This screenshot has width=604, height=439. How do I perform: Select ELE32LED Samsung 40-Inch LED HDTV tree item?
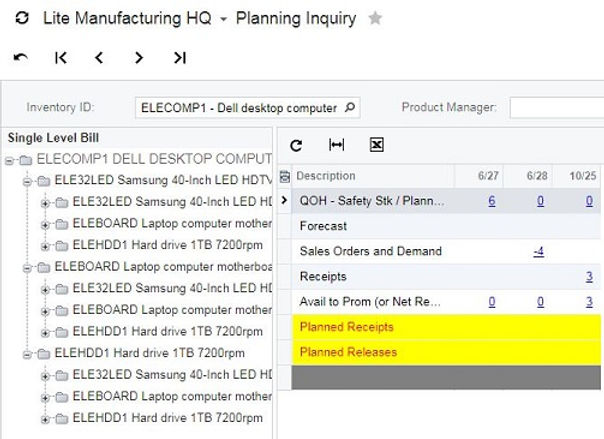tap(163, 180)
